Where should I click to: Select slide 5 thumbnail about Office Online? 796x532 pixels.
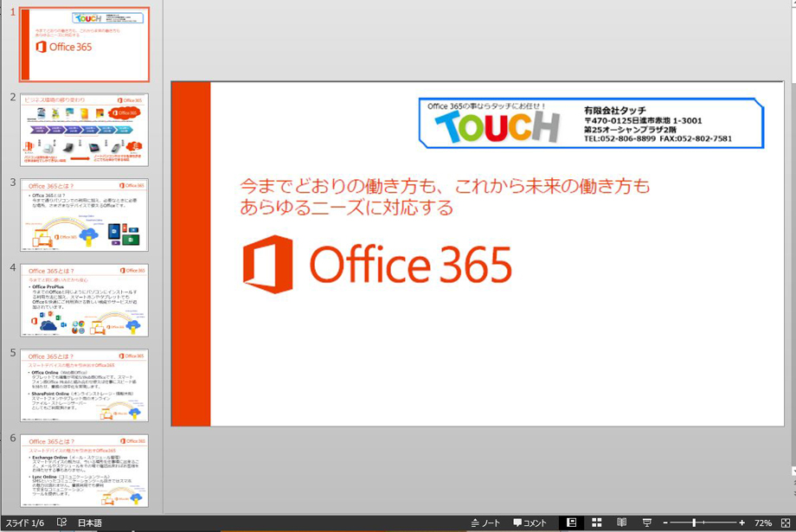(84, 385)
